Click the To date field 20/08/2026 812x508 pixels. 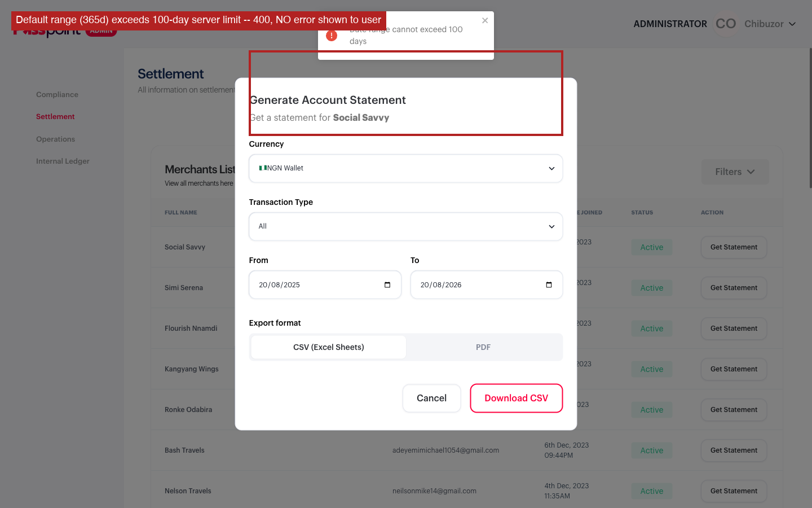tap(487, 285)
